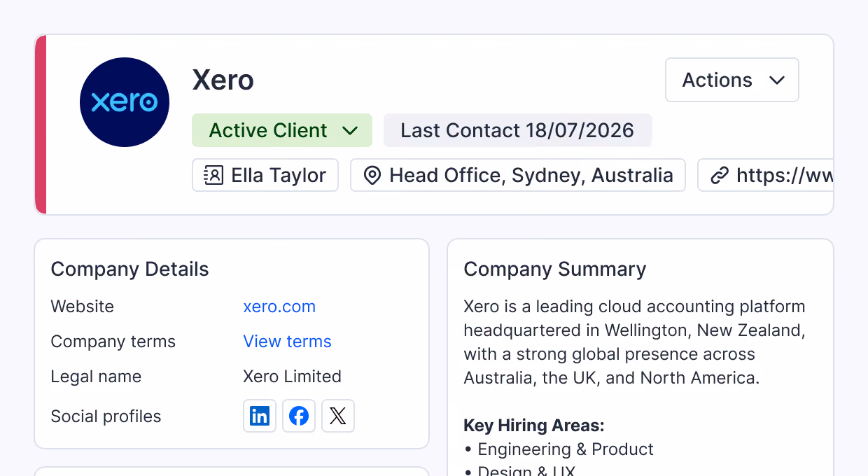Click the Key Hiring Areas label
The width and height of the screenshot is (868, 476).
click(x=534, y=426)
